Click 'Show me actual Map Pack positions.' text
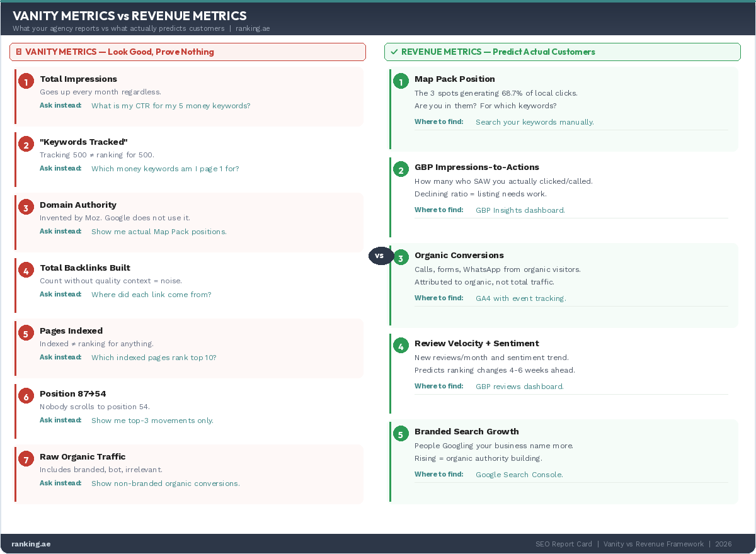The width and height of the screenshot is (756, 554). (x=159, y=232)
